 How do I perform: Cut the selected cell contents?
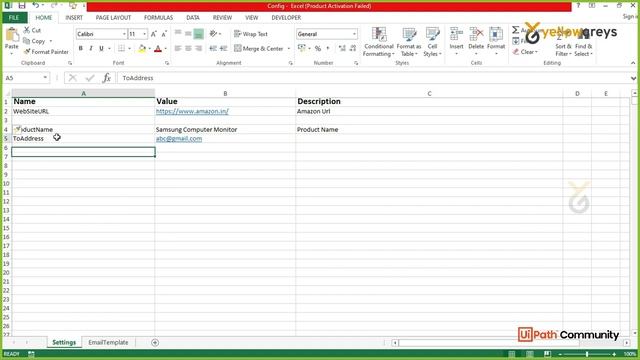click(32, 30)
